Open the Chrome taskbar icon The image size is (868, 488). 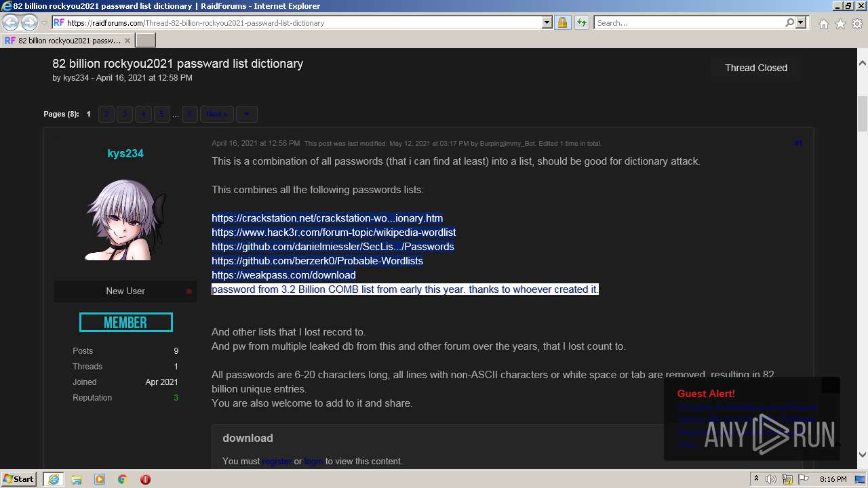coord(122,479)
